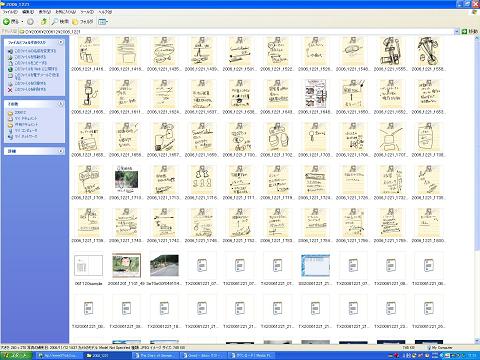
Task: Toggle the Folders tree pane button
Action: pos(83,22)
